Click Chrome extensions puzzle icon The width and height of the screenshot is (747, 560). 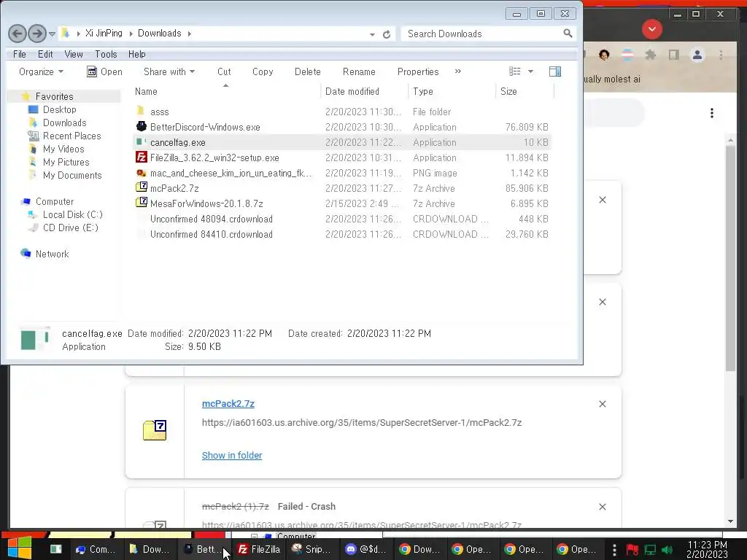(650, 55)
